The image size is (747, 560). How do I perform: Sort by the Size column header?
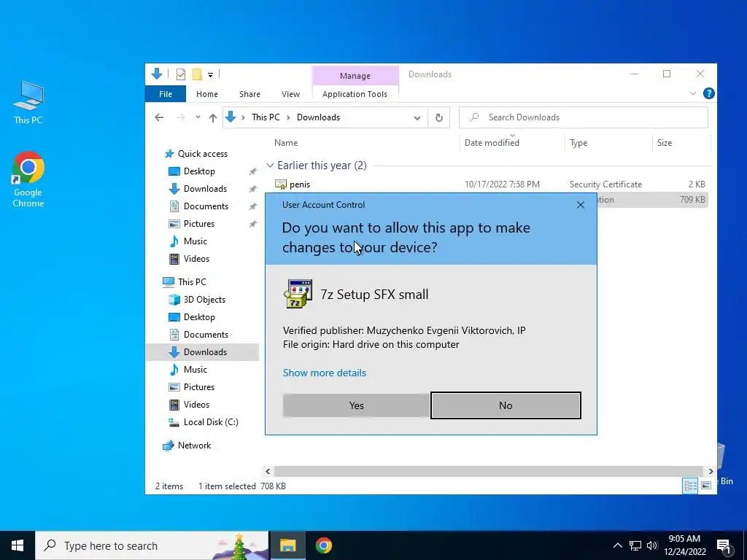[664, 143]
